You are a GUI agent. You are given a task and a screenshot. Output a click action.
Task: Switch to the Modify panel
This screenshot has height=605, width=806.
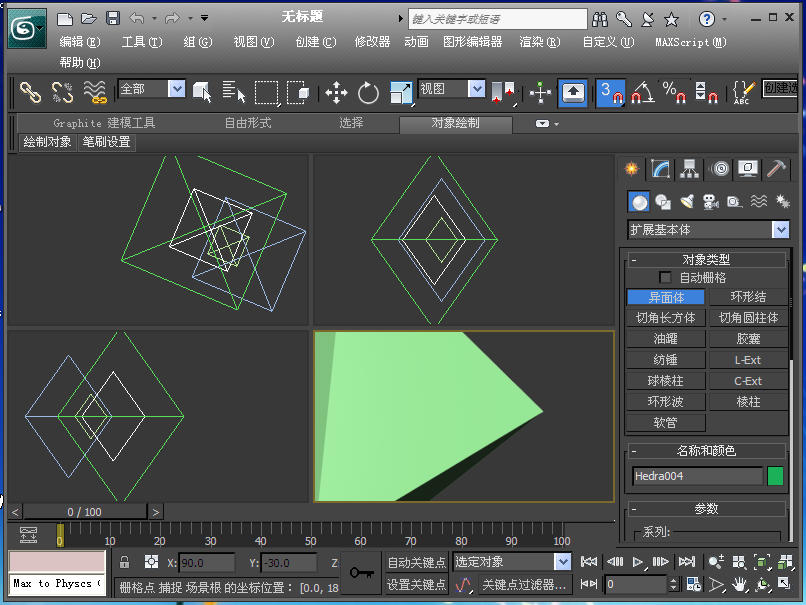coord(660,168)
